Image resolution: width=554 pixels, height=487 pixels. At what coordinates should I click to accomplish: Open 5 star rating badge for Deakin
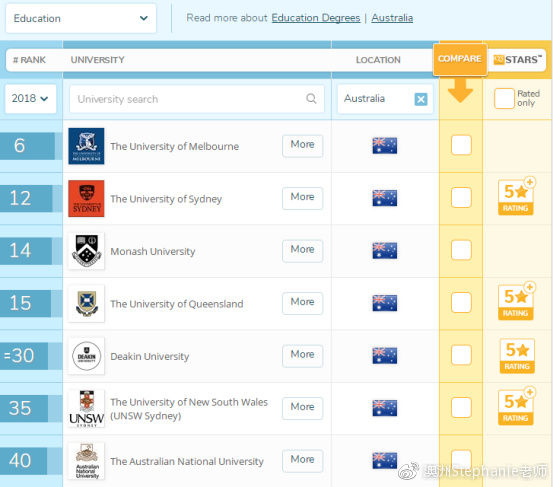(517, 356)
